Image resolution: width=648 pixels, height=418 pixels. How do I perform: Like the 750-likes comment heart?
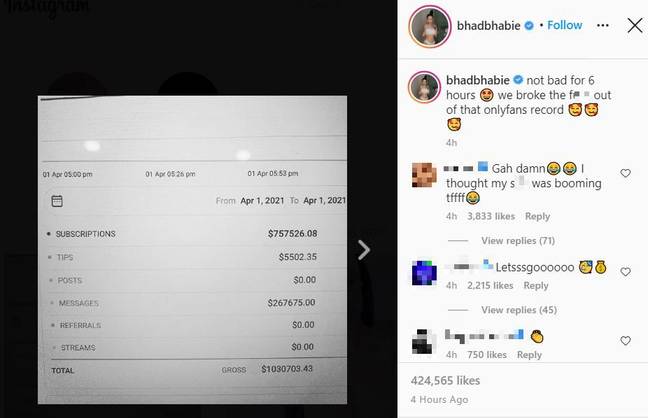click(625, 341)
